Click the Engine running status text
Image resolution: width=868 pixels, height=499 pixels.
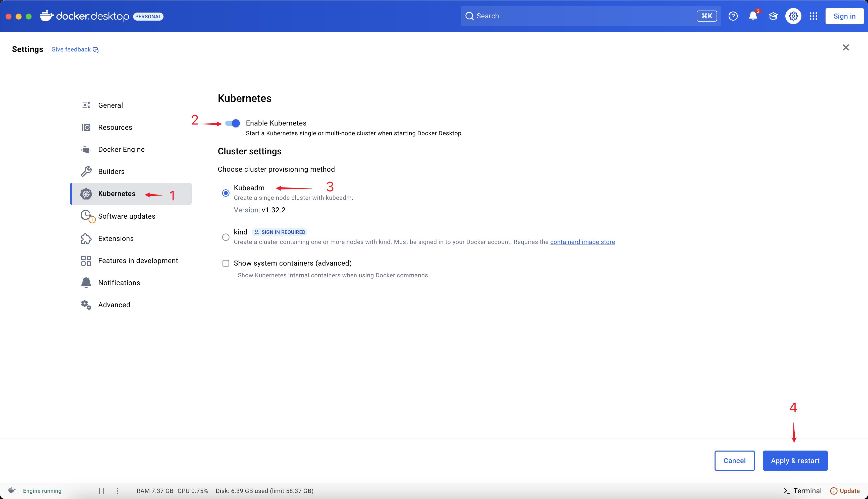click(42, 491)
